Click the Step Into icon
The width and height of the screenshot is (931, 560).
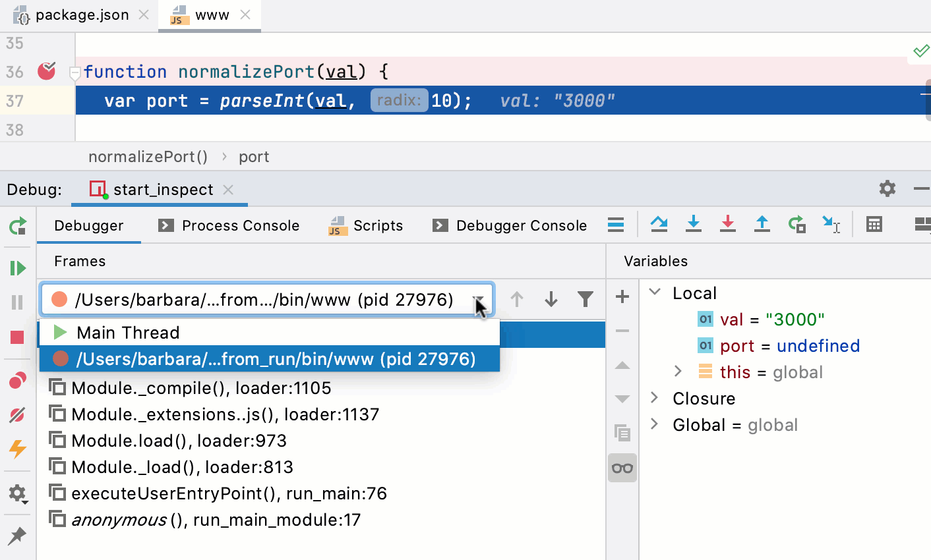click(694, 225)
